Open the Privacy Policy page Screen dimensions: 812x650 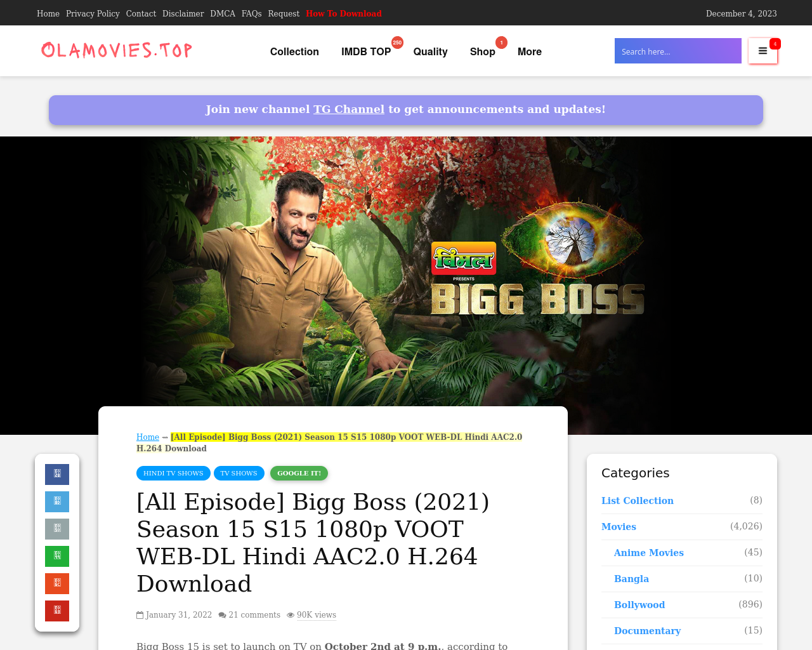93,13
